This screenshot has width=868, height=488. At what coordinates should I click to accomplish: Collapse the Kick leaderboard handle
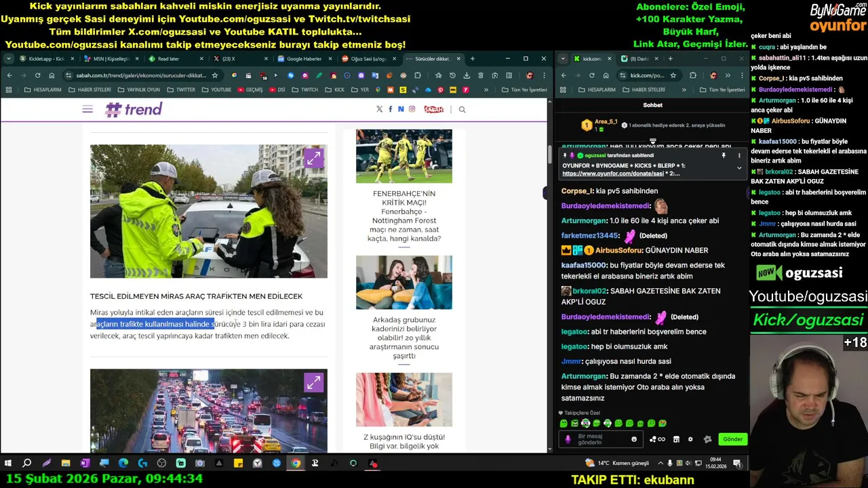653,141
